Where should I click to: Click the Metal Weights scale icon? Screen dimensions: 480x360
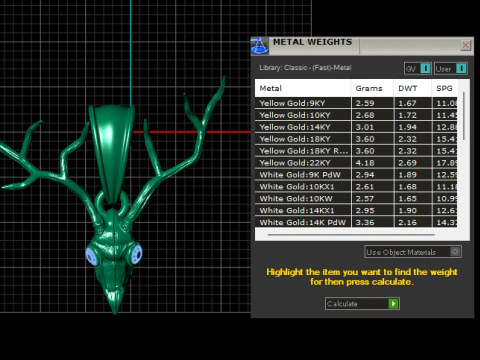click(x=260, y=46)
